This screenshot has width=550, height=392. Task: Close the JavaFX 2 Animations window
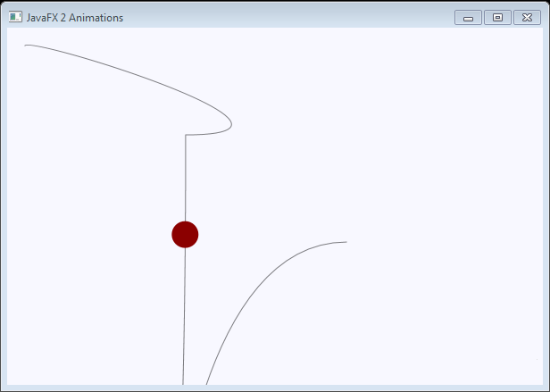(527, 18)
